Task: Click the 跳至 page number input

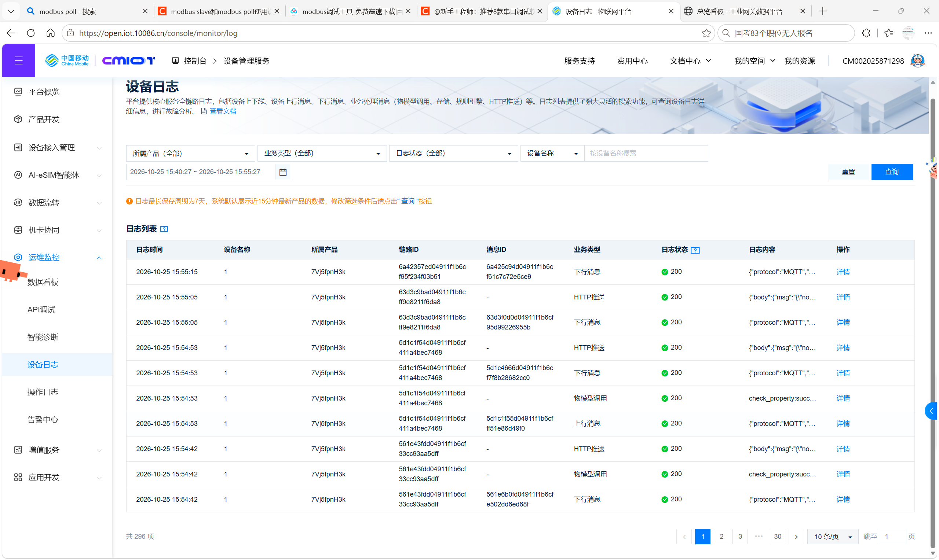Action: click(892, 537)
